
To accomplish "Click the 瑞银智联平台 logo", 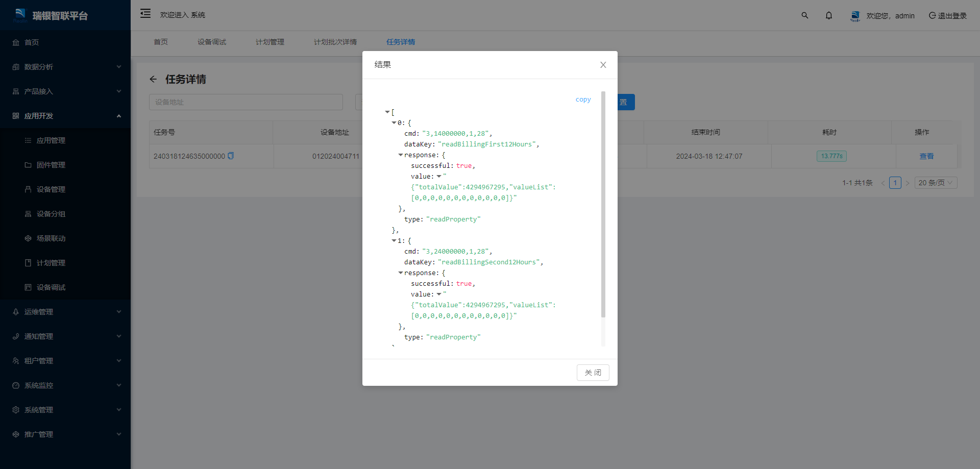I will coord(51,15).
